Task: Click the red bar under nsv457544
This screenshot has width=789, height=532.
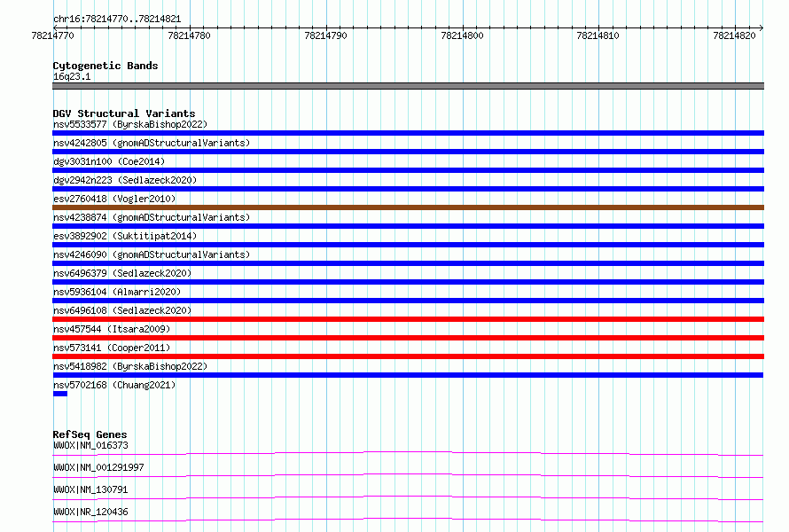Action: 408,338
